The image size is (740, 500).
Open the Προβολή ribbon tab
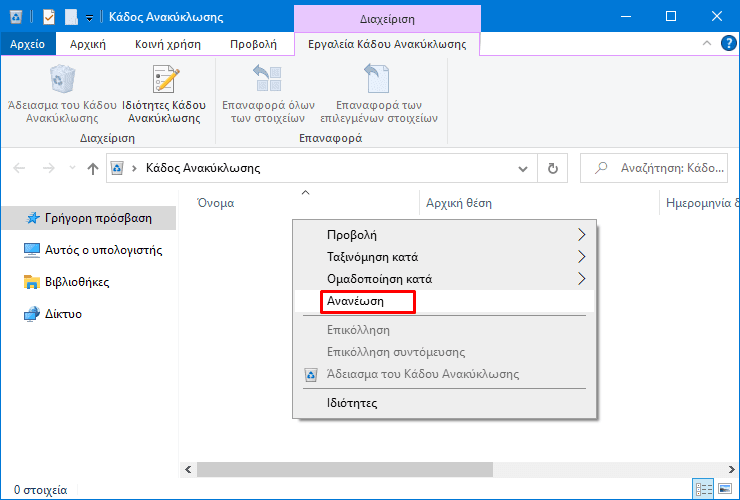pyautogui.click(x=253, y=44)
